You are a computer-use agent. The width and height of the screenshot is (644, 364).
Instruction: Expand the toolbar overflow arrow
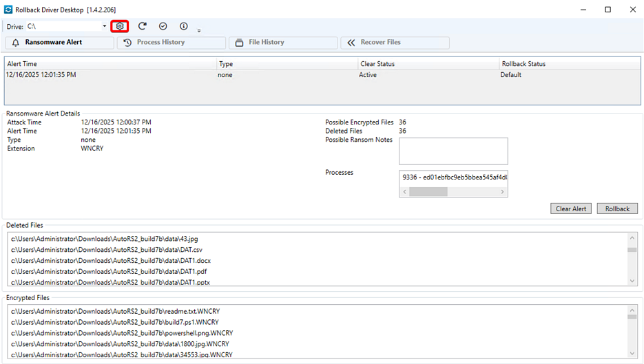(199, 30)
